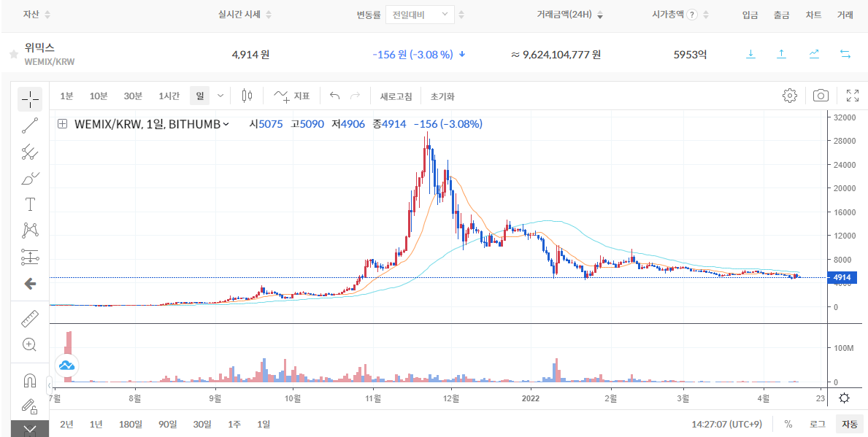
Task: Toggle magnet snap mode
Action: [29, 379]
